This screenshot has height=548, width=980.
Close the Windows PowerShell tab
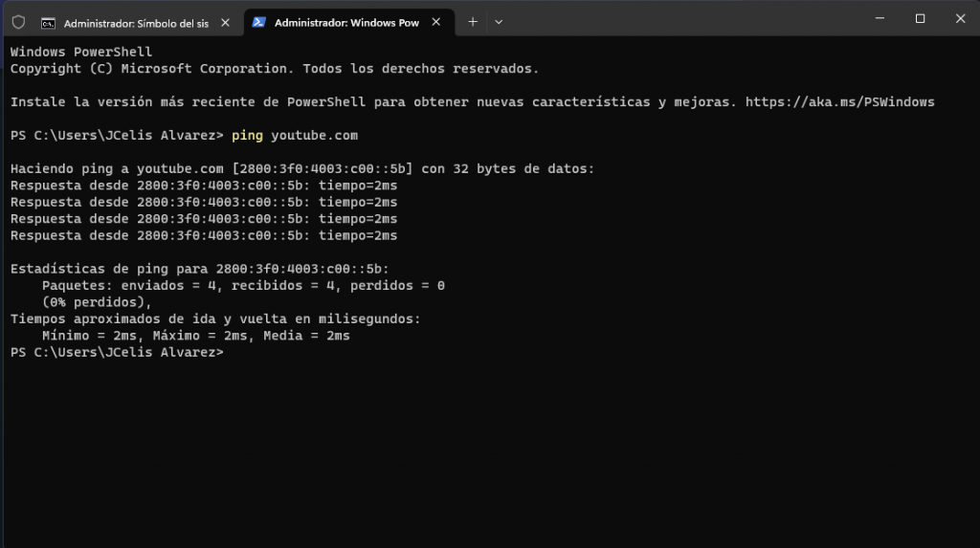coord(435,22)
